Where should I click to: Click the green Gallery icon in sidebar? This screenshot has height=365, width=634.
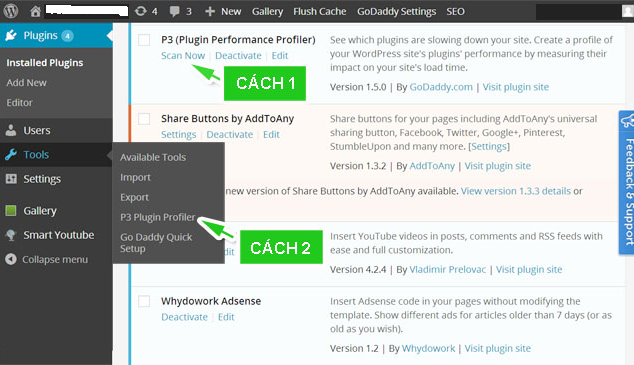[11, 211]
